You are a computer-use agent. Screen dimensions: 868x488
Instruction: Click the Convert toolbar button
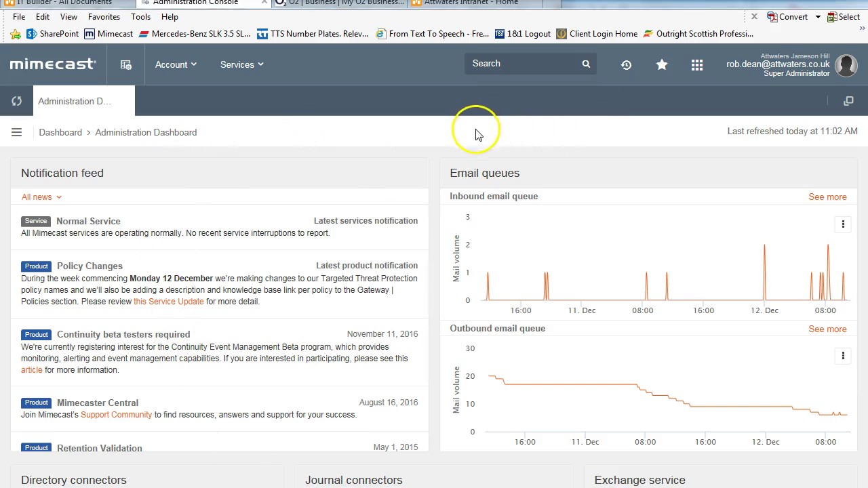pyautogui.click(x=787, y=17)
